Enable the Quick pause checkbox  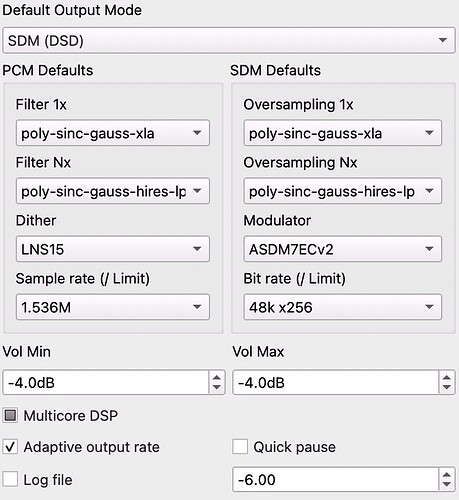click(240, 447)
